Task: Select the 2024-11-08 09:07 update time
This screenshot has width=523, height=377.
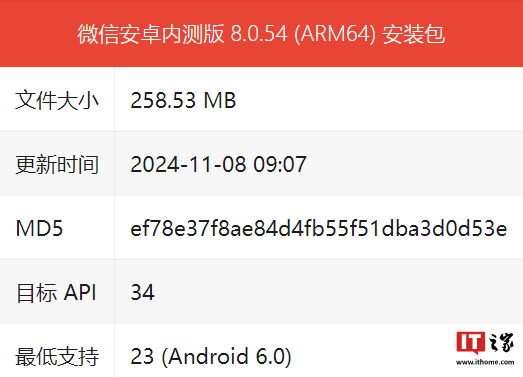Action: point(218,164)
